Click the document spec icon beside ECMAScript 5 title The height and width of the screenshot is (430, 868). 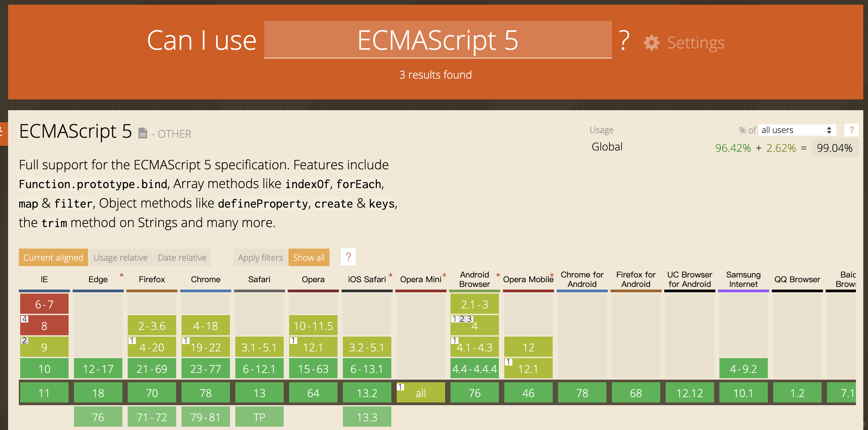(143, 133)
